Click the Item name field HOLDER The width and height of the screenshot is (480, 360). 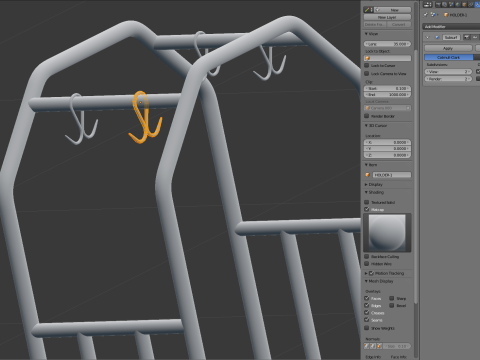[x=392, y=175]
